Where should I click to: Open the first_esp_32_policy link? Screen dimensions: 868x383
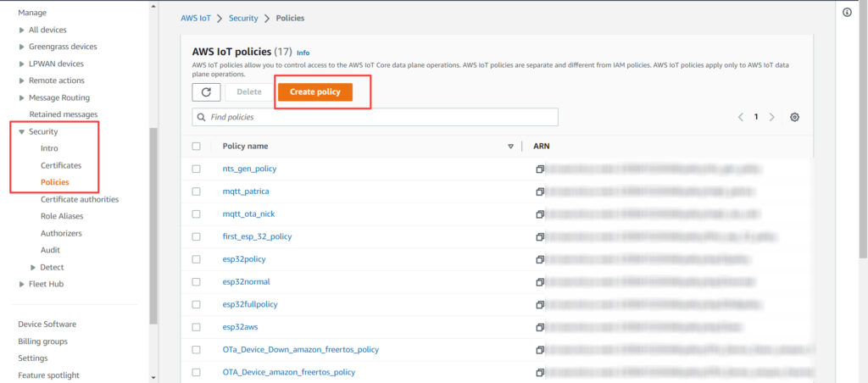click(x=257, y=236)
